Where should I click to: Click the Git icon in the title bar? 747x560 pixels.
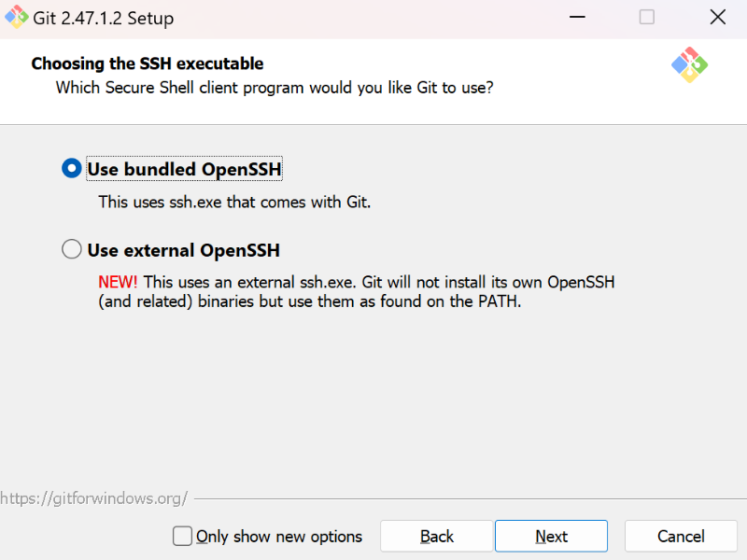(x=15, y=17)
